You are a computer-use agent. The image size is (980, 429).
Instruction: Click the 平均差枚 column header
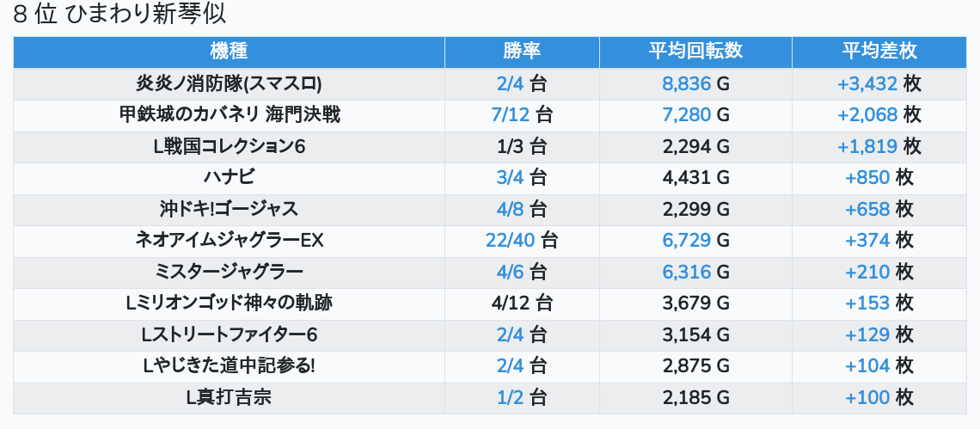tap(879, 52)
